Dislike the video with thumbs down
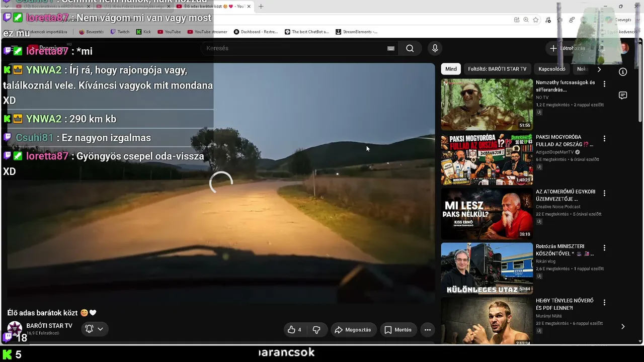The height and width of the screenshot is (362, 644). pyautogui.click(x=316, y=330)
